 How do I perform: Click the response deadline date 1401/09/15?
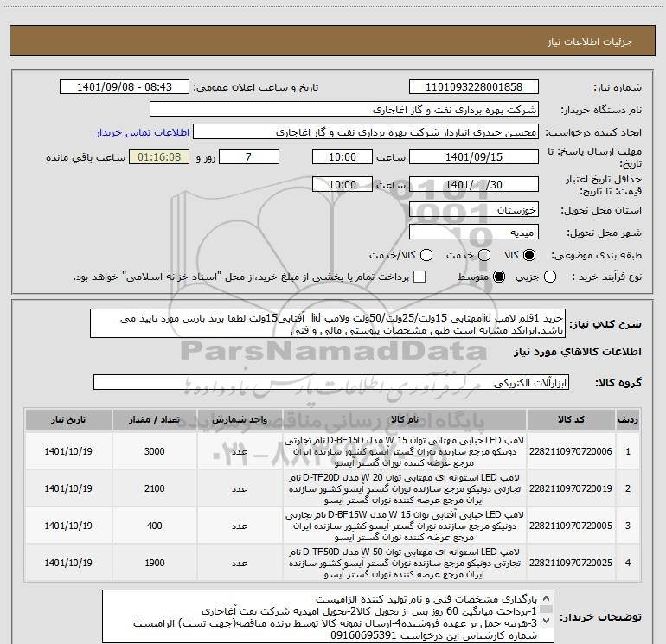474,156
